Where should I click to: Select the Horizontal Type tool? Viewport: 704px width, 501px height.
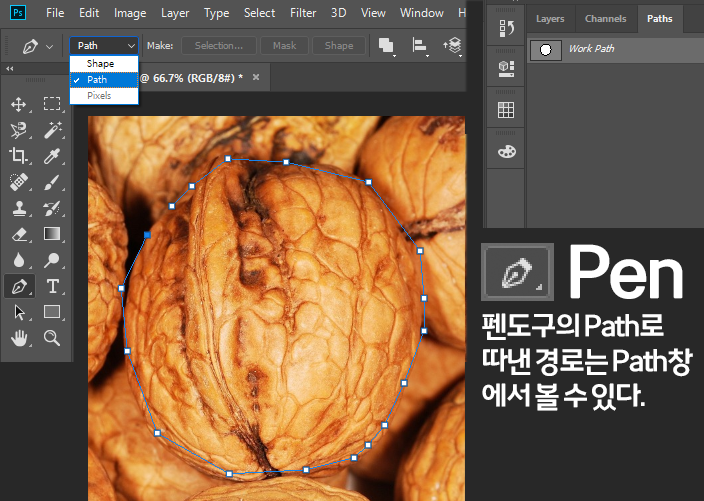(x=52, y=286)
